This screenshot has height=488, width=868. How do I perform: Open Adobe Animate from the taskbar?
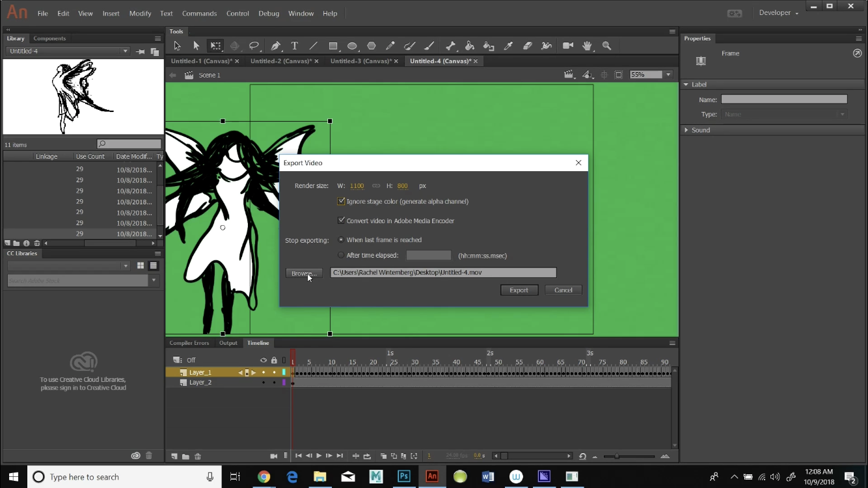pyautogui.click(x=431, y=476)
